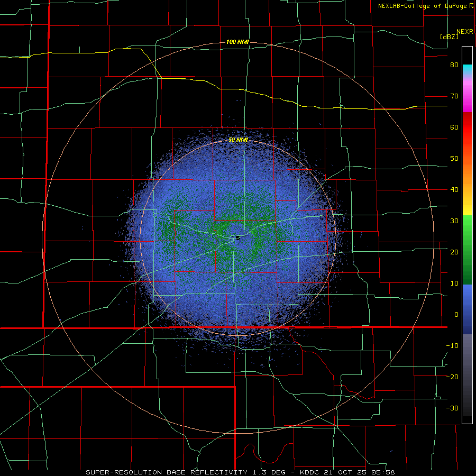Click the -10 value on the dBZ scale

point(452,345)
